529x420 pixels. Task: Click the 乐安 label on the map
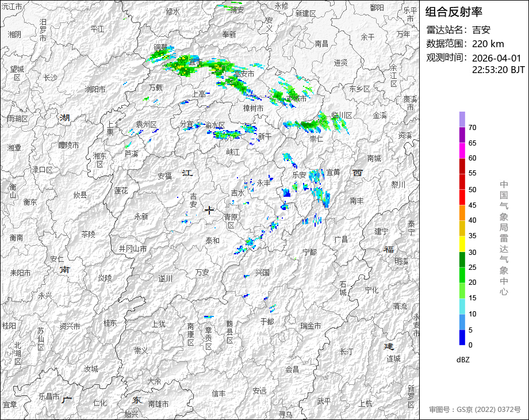tap(299, 174)
